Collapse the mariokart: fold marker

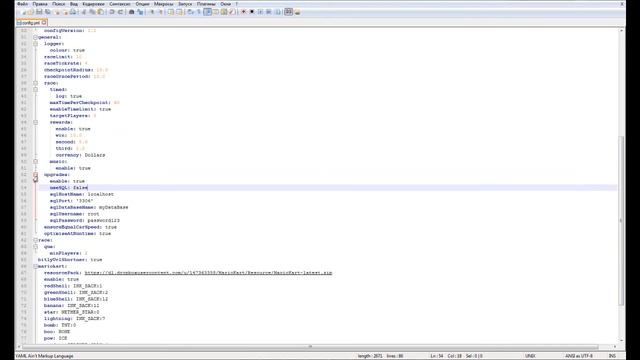pos(35,266)
